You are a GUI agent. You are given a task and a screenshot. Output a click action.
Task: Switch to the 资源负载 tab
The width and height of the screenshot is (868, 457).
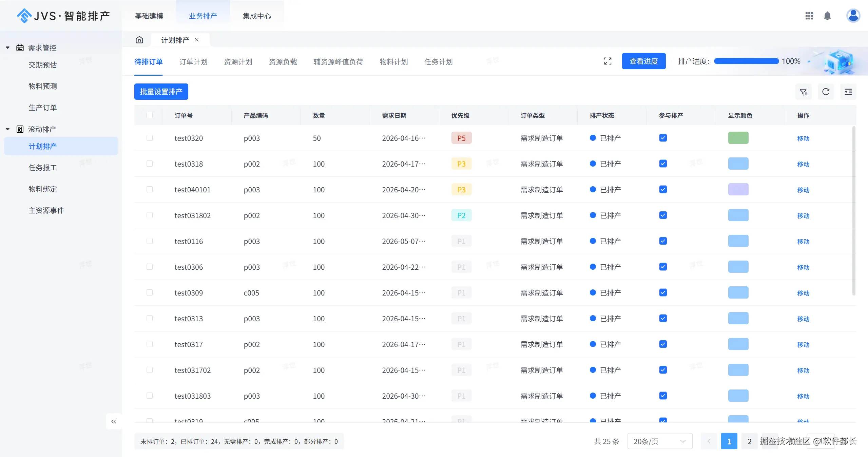pos(283,62)
